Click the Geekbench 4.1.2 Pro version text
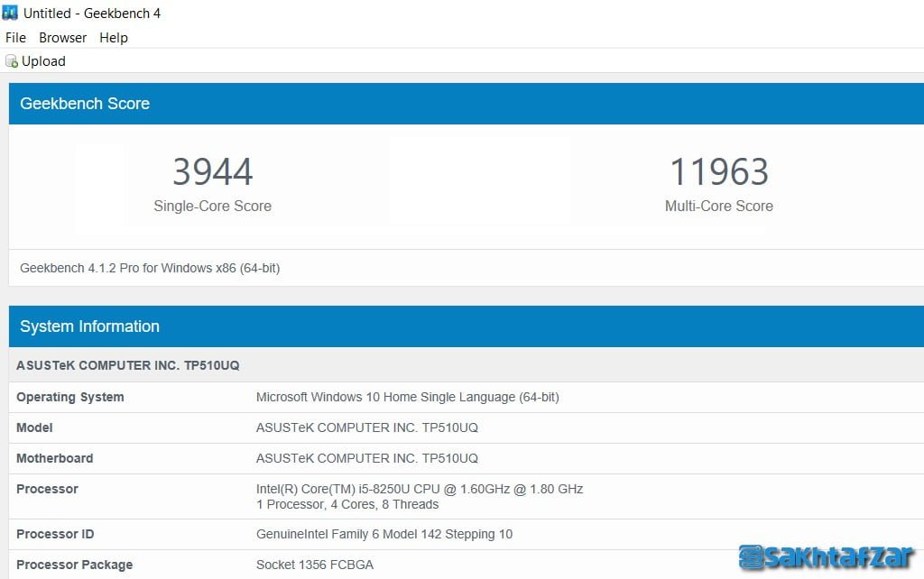This screenshot has width=924, height=579. (x=150, y=268)
